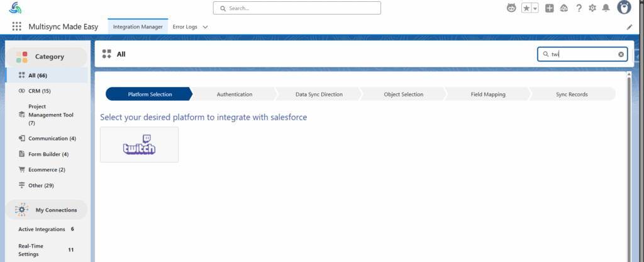Switch to the Integration Manager tab
Viewport: 644px width, 262px height.
138,27
